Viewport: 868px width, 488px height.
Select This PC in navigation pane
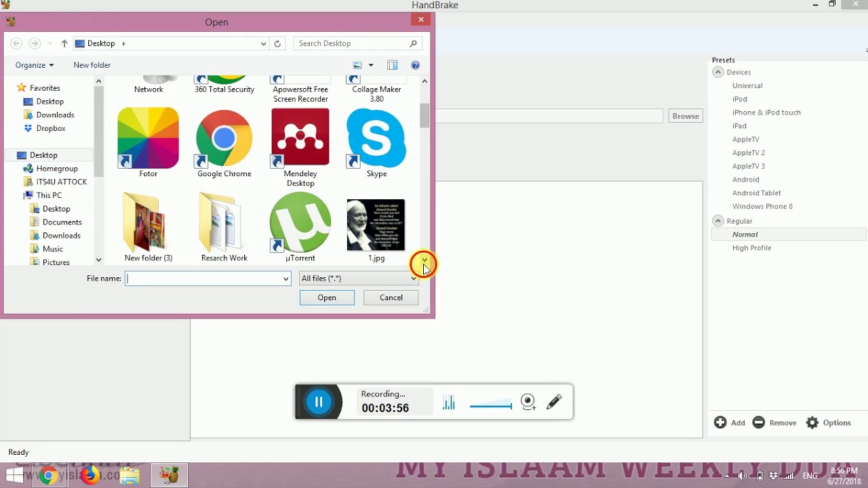point(49,195)
